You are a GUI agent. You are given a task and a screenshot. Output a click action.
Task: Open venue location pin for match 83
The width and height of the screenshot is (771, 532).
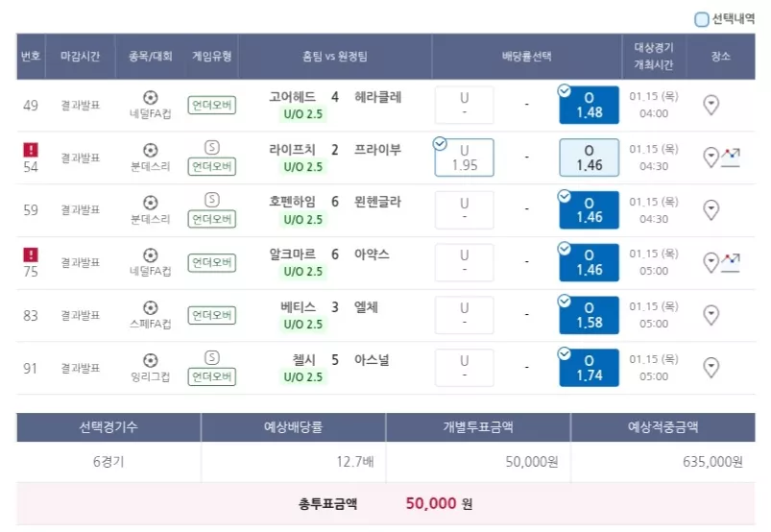pos(711,315)
